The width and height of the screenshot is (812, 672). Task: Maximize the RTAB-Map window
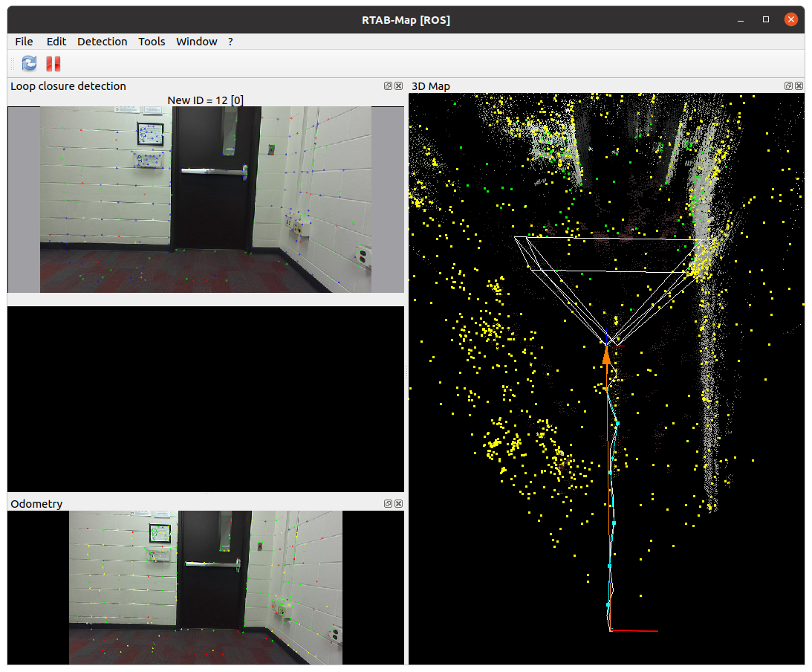766,19
